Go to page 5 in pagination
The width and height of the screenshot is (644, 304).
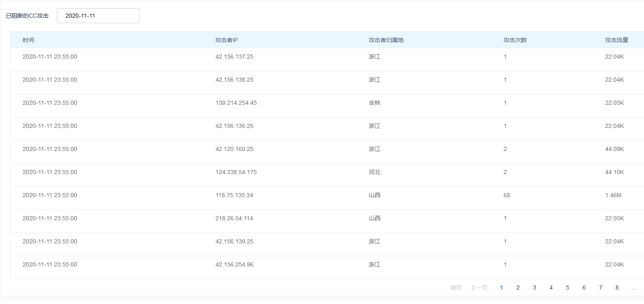pyautogui.click(x=568, y=288)
